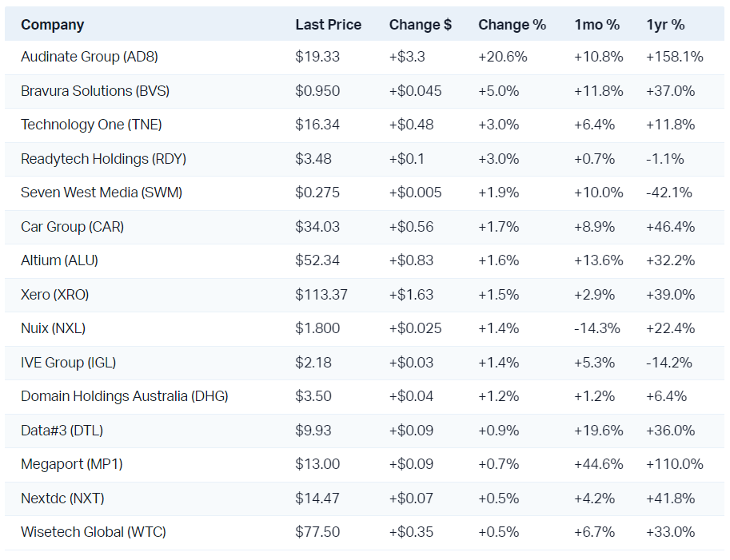
Task: Click the 1mo % column header
Action: tap(596, 25)
